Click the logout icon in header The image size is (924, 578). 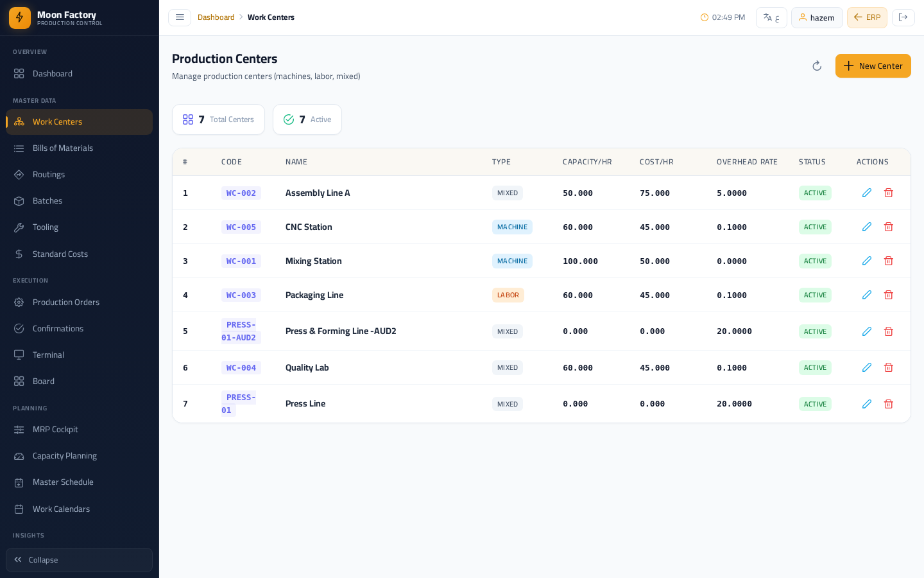903,17
